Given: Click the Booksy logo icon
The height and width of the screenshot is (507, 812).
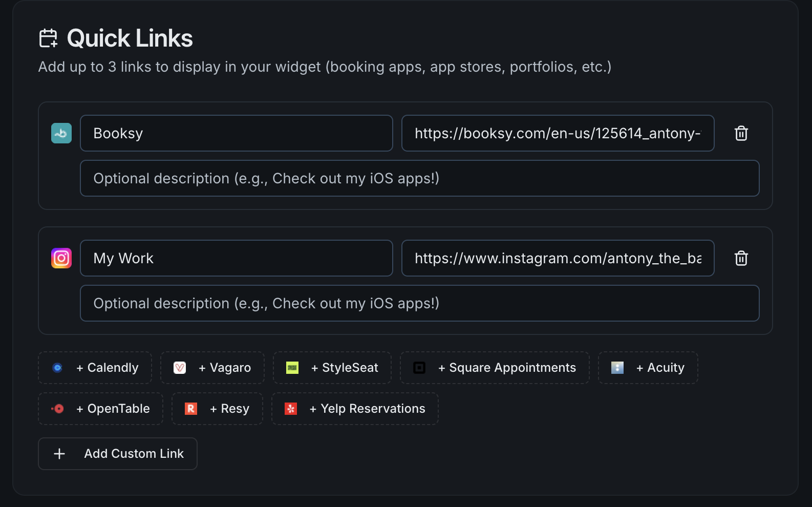Looking at the screenshot, I should pos(61,133).
